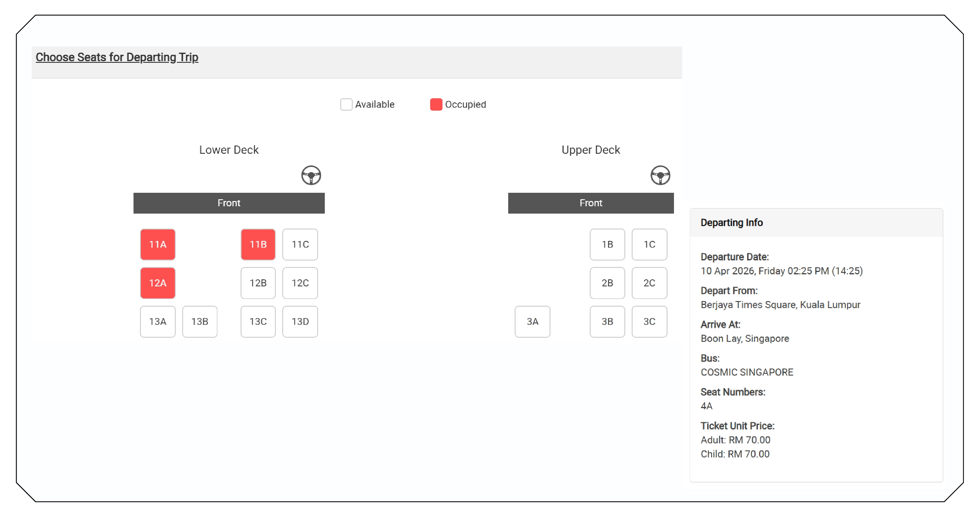The width and height of the screenshot is (980, 517).
Task: Click the Lower Deck Front bar
Action: (229, 203)
